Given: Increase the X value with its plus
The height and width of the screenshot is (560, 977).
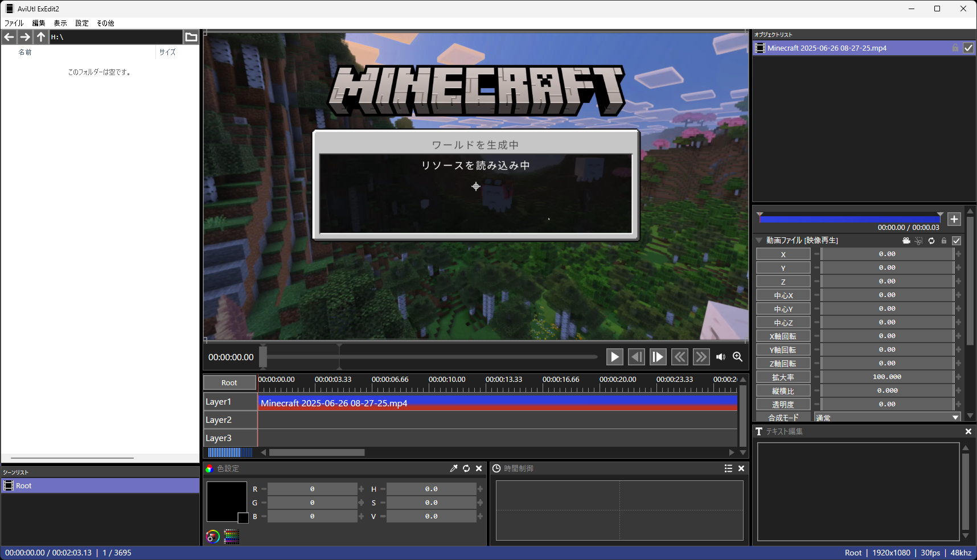Looking at the screenshot, I should coord(958,254).
